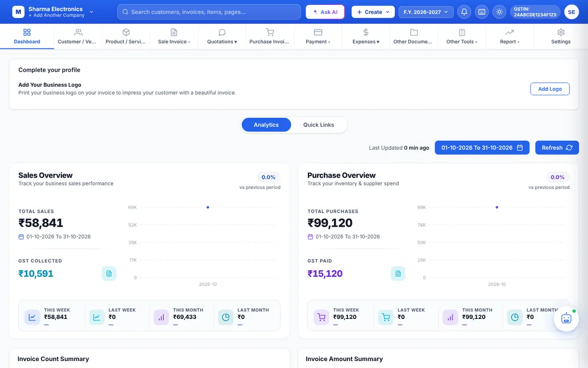The height and width of the screenshot is (368, 588).
Task: Click the Purchase Overview 0.0% badge
Action: coord(558,177)
